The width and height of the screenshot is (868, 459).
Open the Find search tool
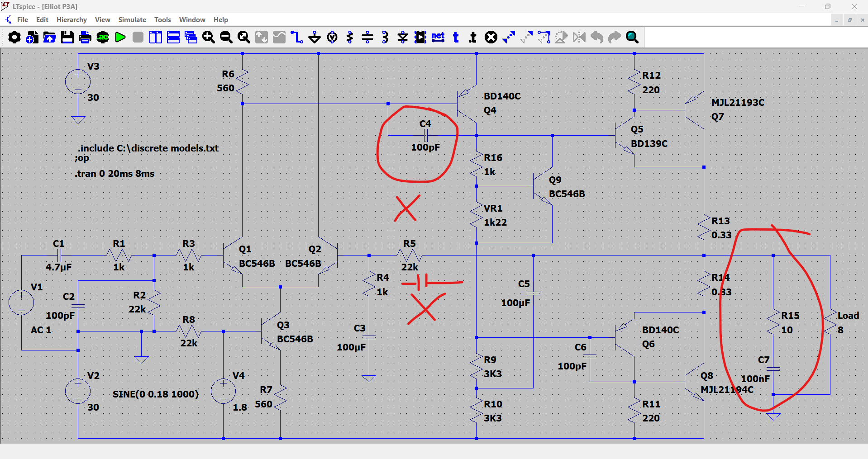[632, 37]
